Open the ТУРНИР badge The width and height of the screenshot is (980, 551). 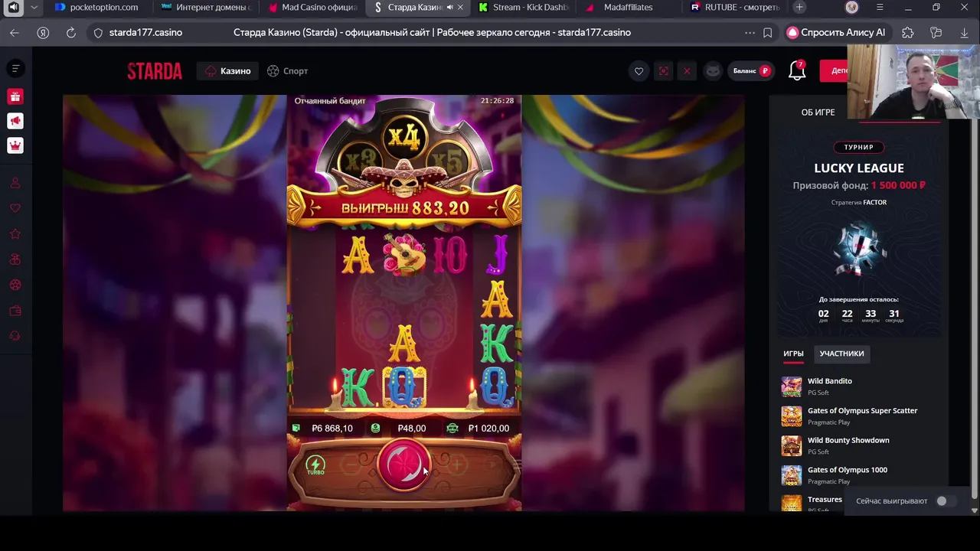tap(859, 147)
